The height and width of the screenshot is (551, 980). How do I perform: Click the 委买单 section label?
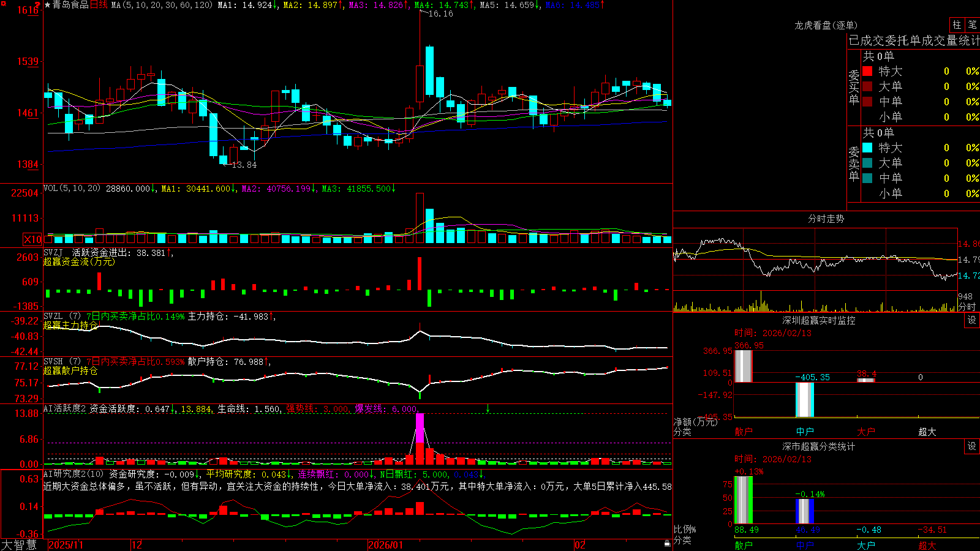(x=854, y=87)
